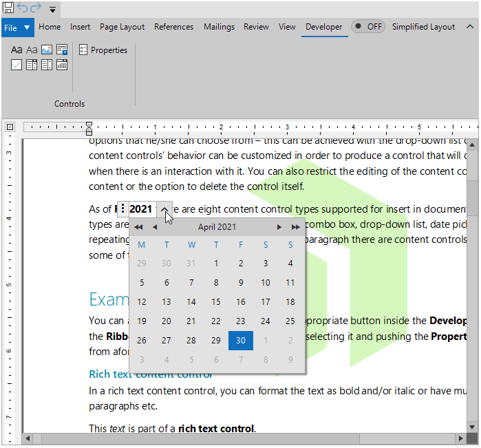Screen dimensions: 481x448
Task: Open the File menu
Action: click(17, 28)
